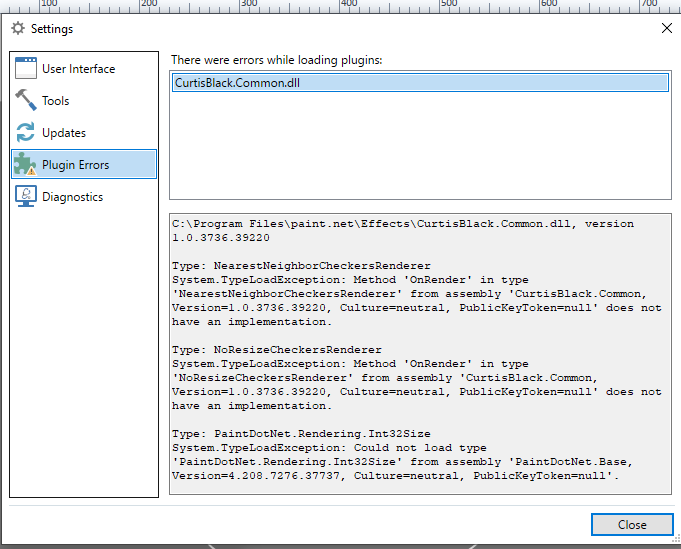
Task: Click inside the plugin error details text box
Action: point(420,354)
